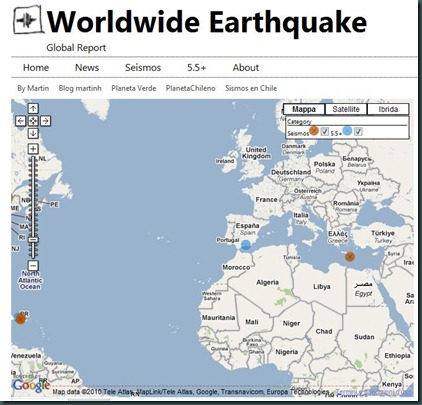Screen dimensions: 422x405
Task: Pan the map right with the arrow
Action: [46, 121]
